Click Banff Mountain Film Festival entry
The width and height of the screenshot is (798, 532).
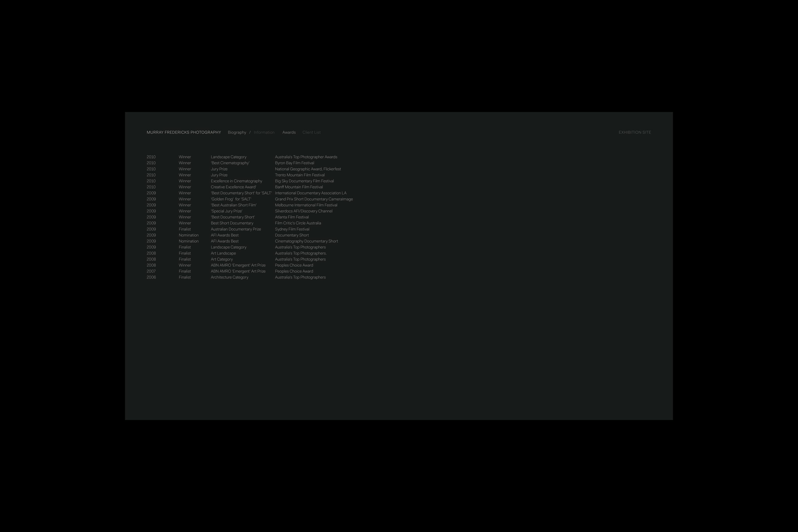point(299,187)
